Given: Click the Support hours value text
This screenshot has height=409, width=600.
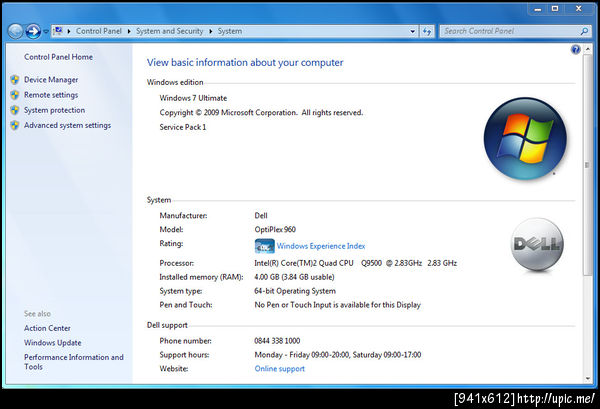Looking at the screenshot, I should (338, 355).
